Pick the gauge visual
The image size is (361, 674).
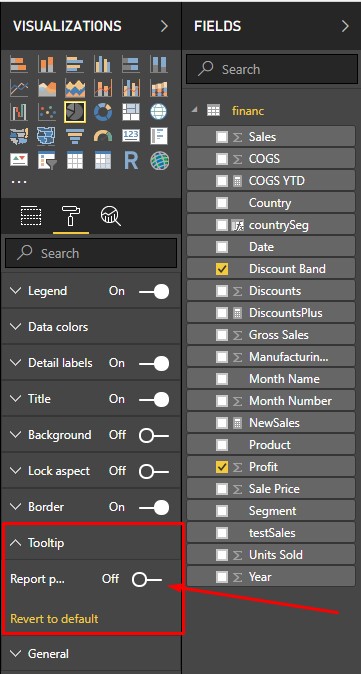point(103,136)
